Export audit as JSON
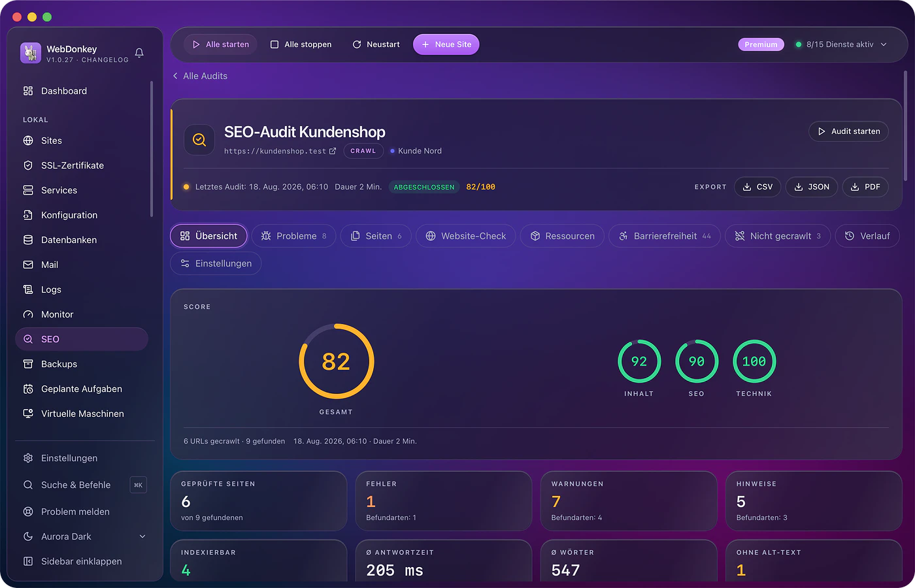Viewport: 915px width, 588px height. [811, 187]
